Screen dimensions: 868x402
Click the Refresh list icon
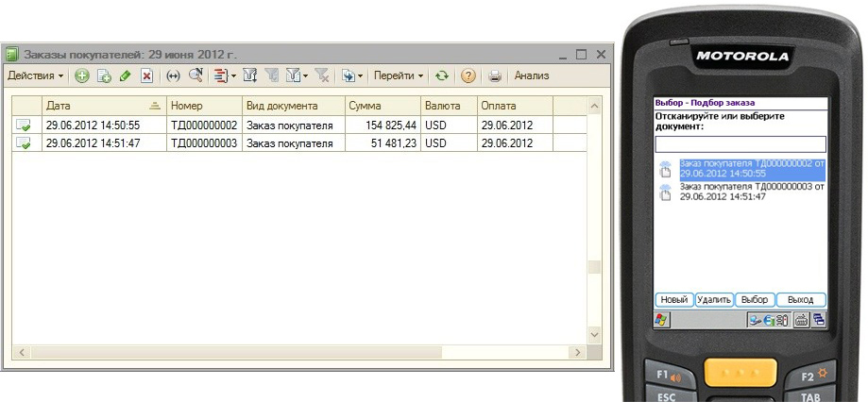[x=441, y=75]
